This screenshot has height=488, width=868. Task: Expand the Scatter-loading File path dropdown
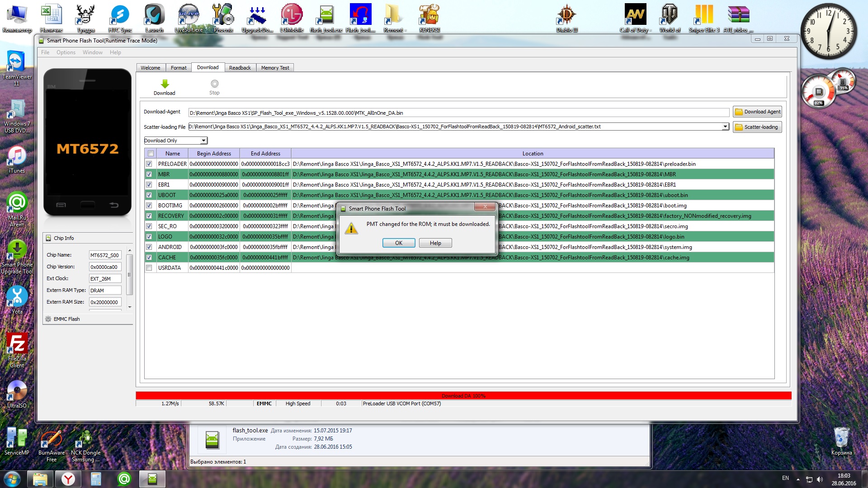point(725,127)
